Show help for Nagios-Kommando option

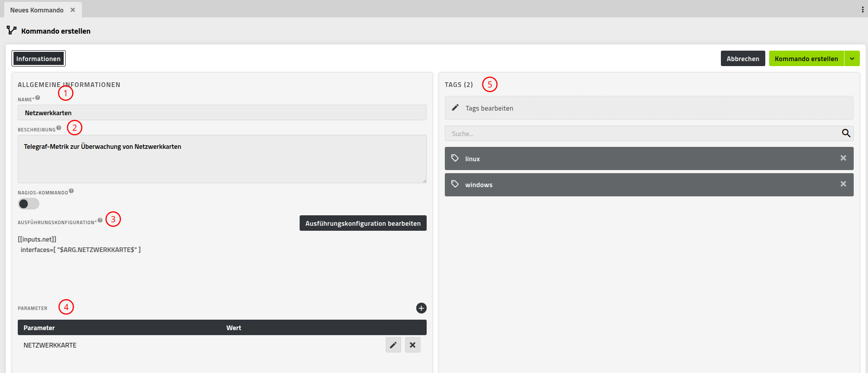click(71, 191)
